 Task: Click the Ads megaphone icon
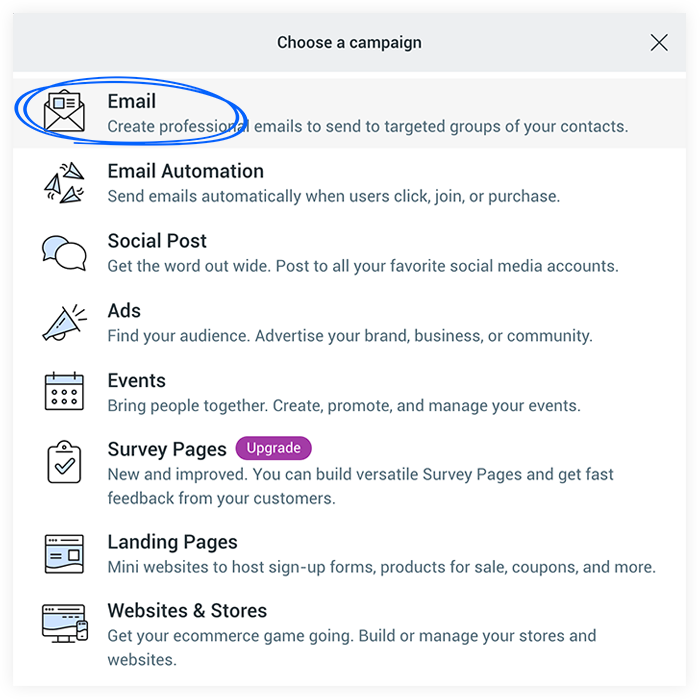(x=64, y=322)
